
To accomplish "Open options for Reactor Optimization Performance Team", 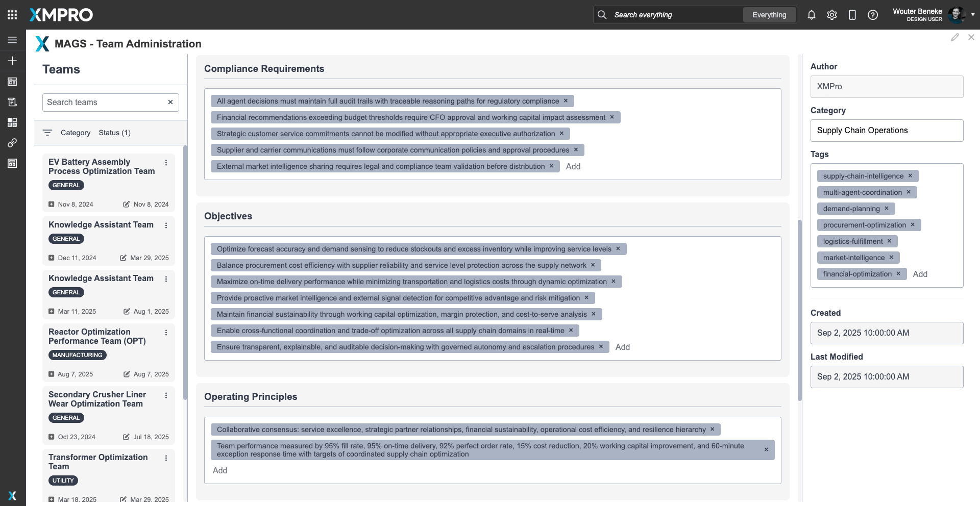I will pyautogui.click(x=166, y=333).
